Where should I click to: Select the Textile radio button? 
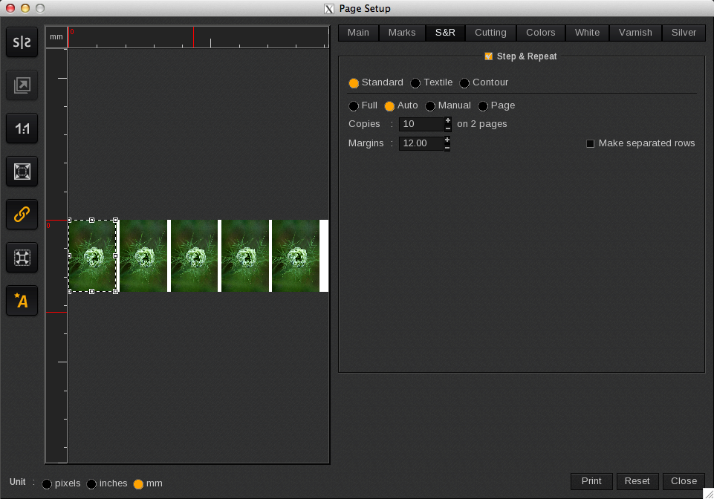pyautogui.click(x=415, y=83)
